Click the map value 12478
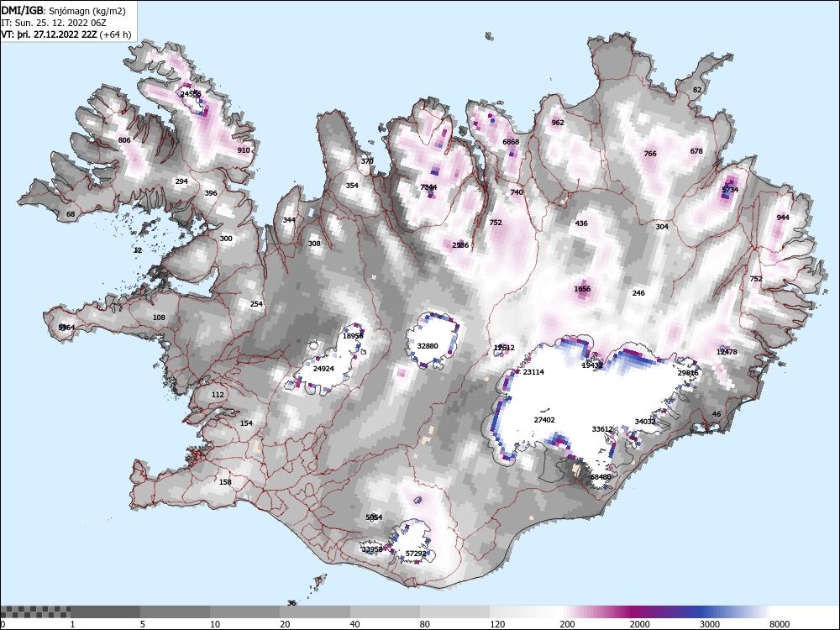This screenshot has width=840, height=630. tap(727, 352)
